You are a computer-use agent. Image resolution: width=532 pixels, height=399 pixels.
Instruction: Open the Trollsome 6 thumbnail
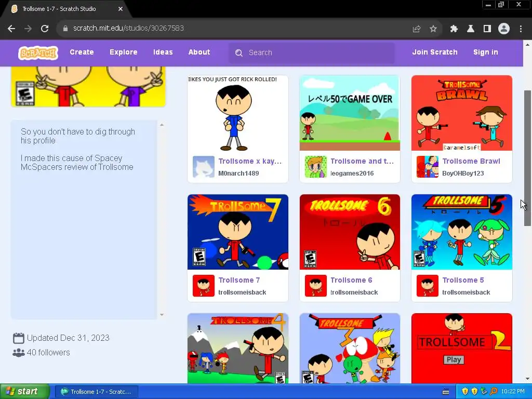tap(350, 232)
